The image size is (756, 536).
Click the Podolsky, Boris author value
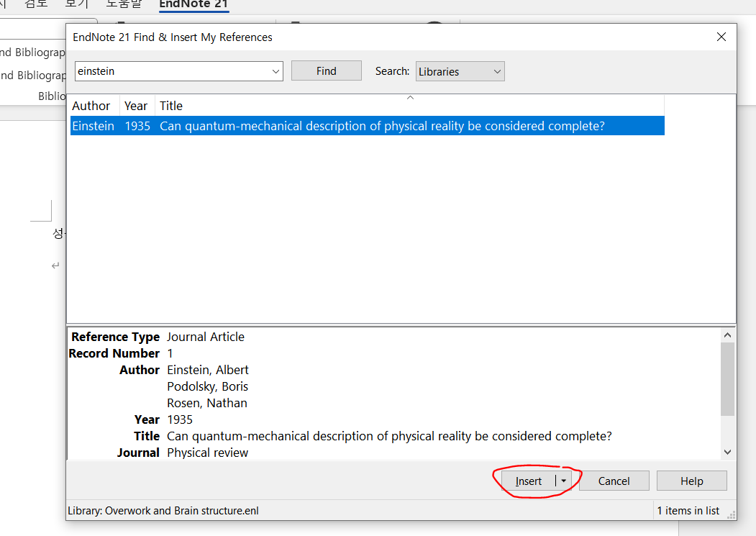click(207, 386)
